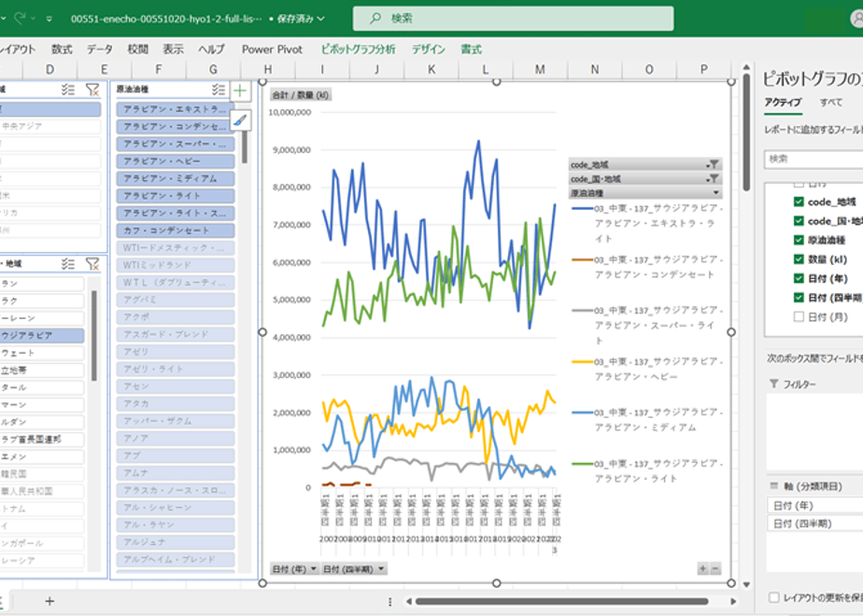Click the horizontal scroll-right arrow

[733, 601]
